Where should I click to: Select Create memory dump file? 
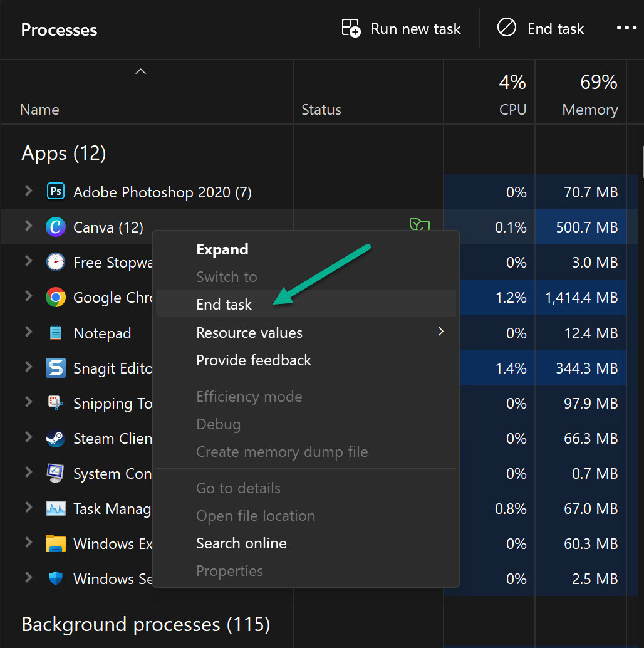click(306, 452)
